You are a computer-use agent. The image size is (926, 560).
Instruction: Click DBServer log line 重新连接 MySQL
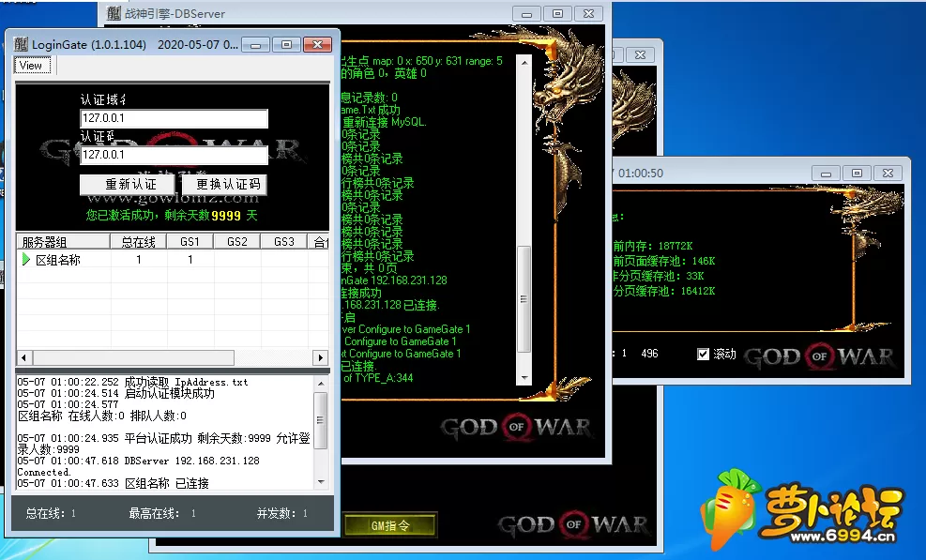pyautogui.click(x=385, y=122)
